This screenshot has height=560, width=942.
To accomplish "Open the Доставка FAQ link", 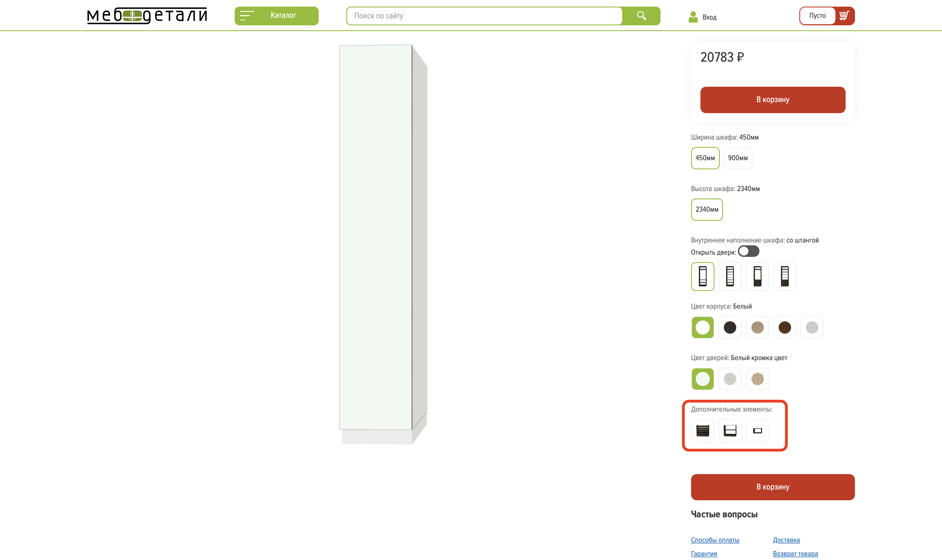I will (x=786, y=540).
